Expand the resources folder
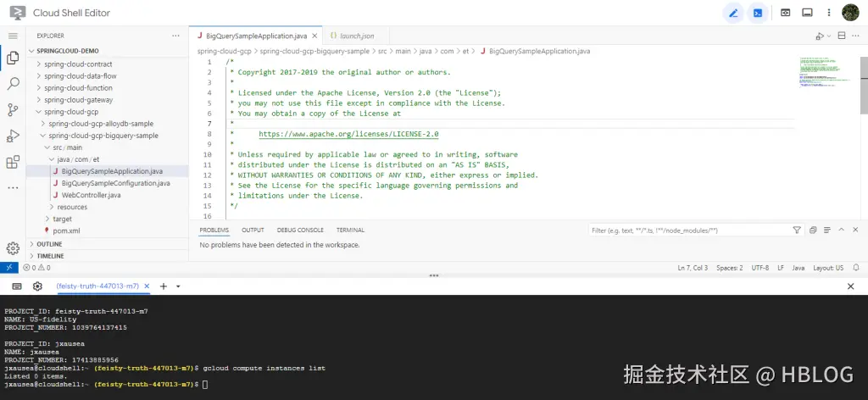Image resolution: width=868 pixels, height=400 pixels. [108, 207]
